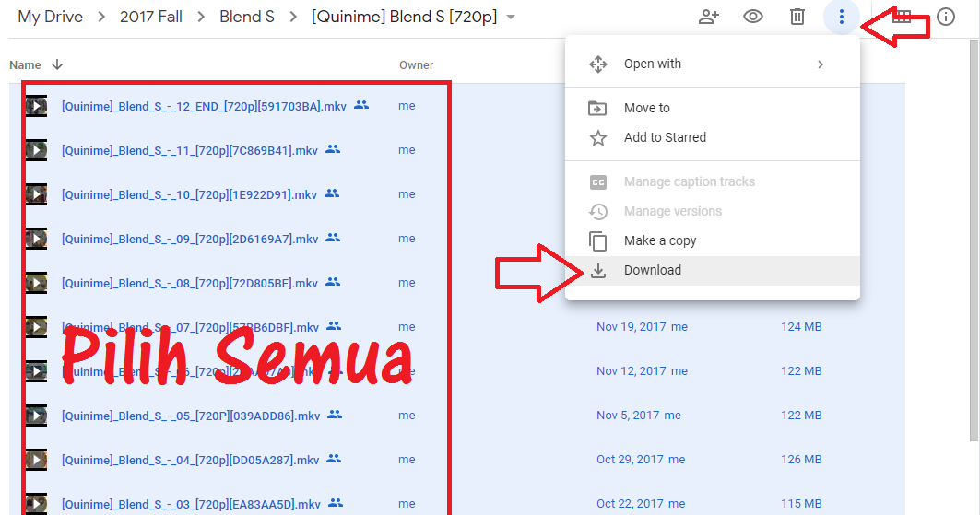Click the Share (add person) icon
The image size is (980, 515).
[709, 17]
